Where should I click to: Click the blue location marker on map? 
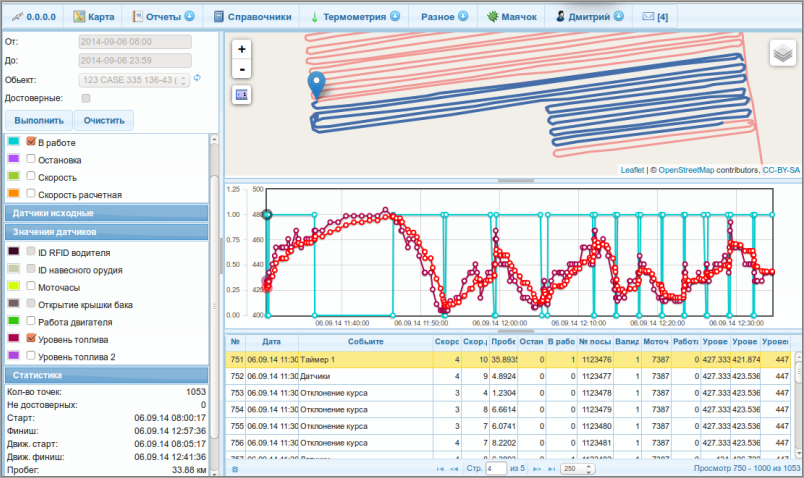(316, 85)
